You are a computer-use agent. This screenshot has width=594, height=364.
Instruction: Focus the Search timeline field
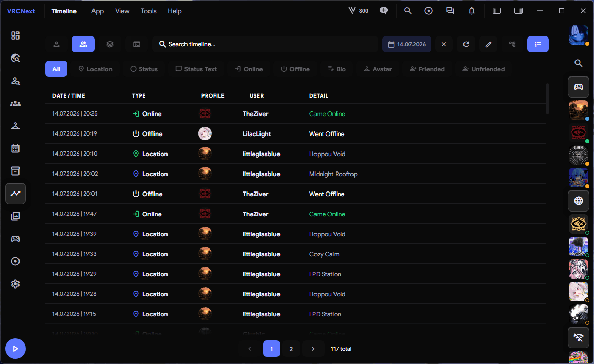click(x=265, y=44)
